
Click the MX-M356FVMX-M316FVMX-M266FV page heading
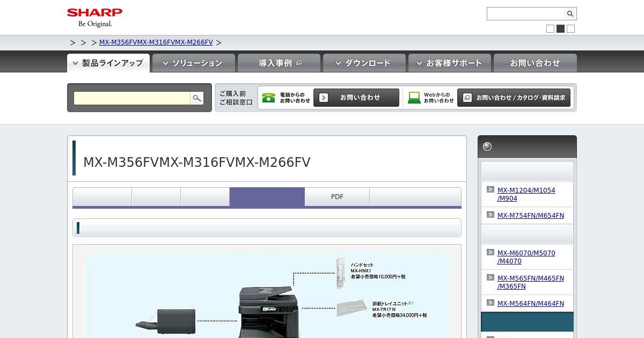[197, 163]
